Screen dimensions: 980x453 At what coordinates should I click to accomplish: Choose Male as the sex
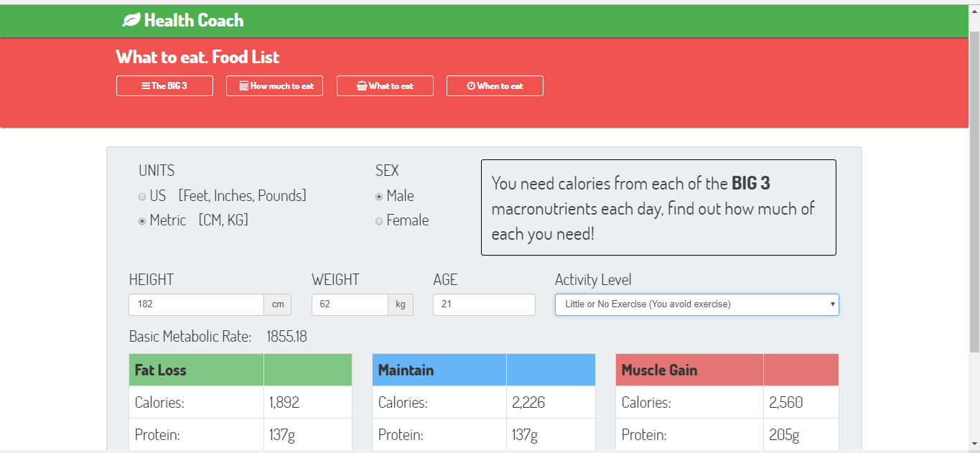tap(379, 197)
